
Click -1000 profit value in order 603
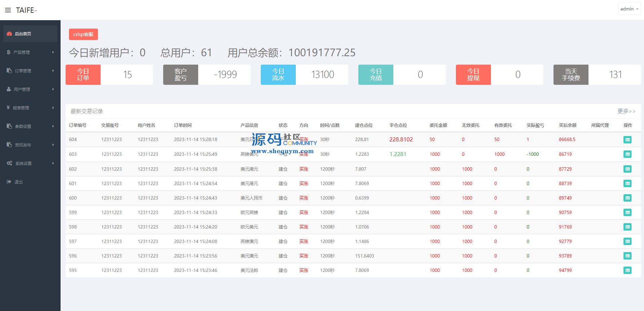point(533,154)
